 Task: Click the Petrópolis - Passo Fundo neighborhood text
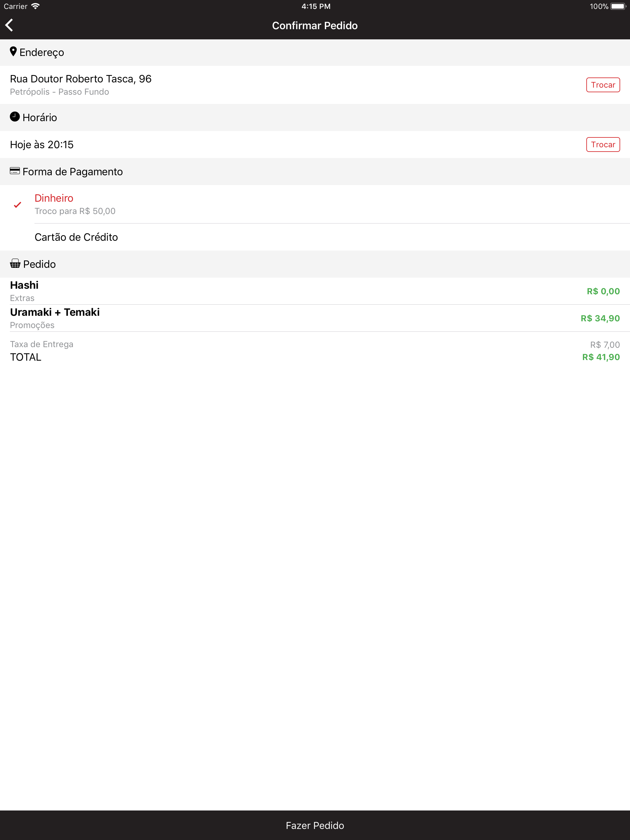click(x=59, y=92)
